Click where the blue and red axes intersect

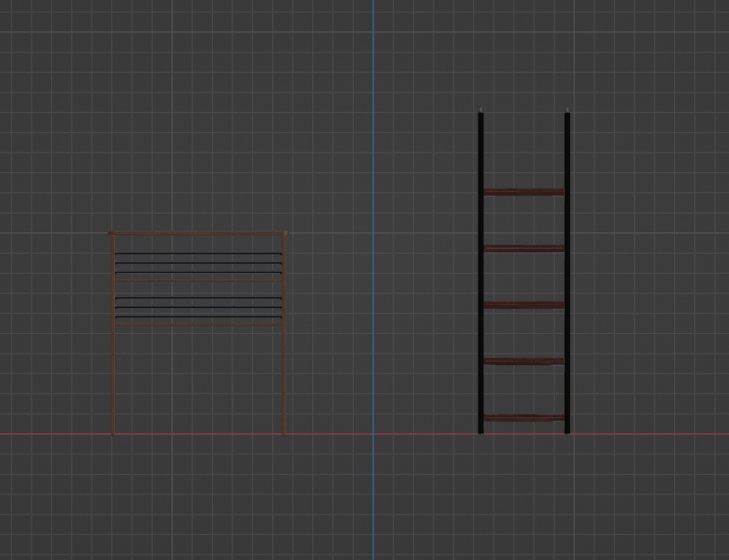(x=372, y=433)
